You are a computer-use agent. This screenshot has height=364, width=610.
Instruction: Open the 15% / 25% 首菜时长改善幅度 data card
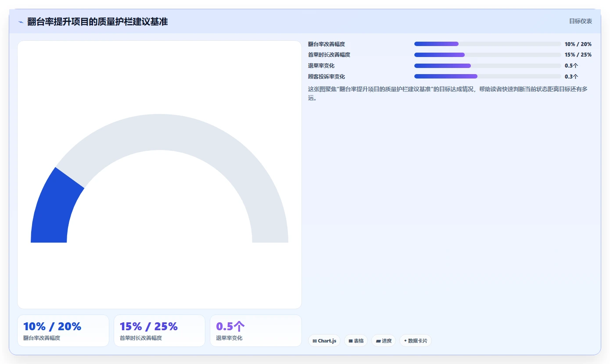[159, 331]
